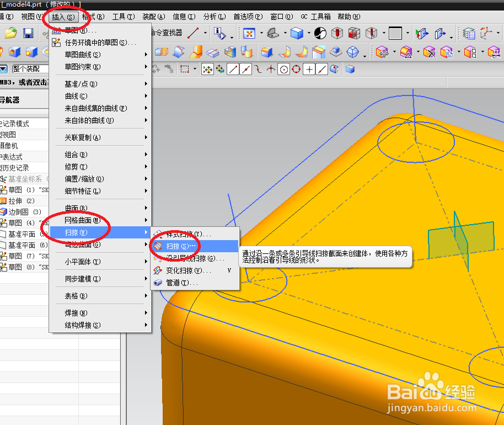The width and height of the screenshot is (504, 425).
Task: Open dropdown next to Move Face icon
Action: click(x=394, y=52)
